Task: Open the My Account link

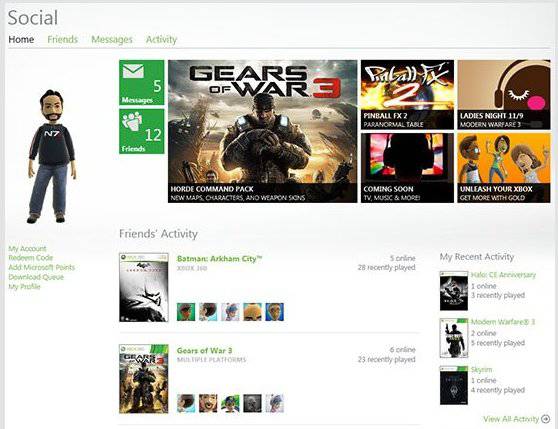Action: pos(27,248)
